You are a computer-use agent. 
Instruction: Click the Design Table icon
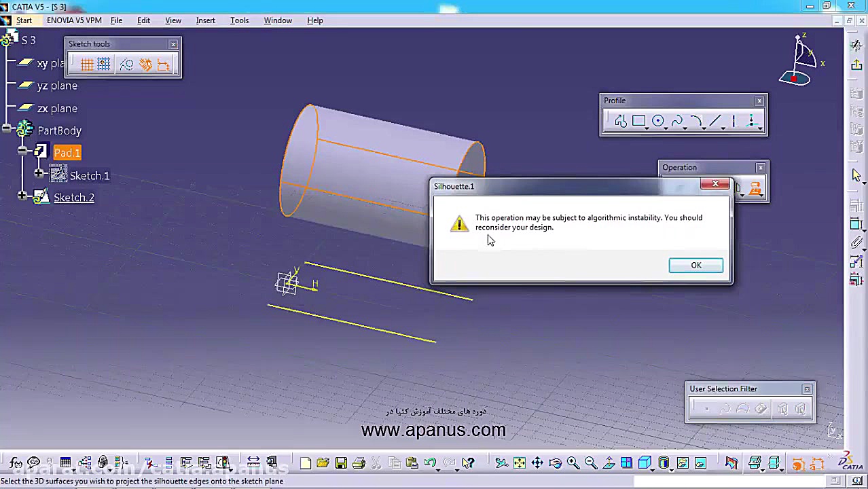(x=65, y=463)
